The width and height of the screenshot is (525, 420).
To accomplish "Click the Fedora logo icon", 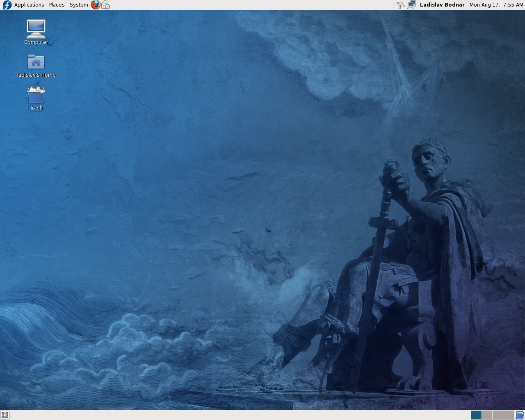I will point(7,5).
